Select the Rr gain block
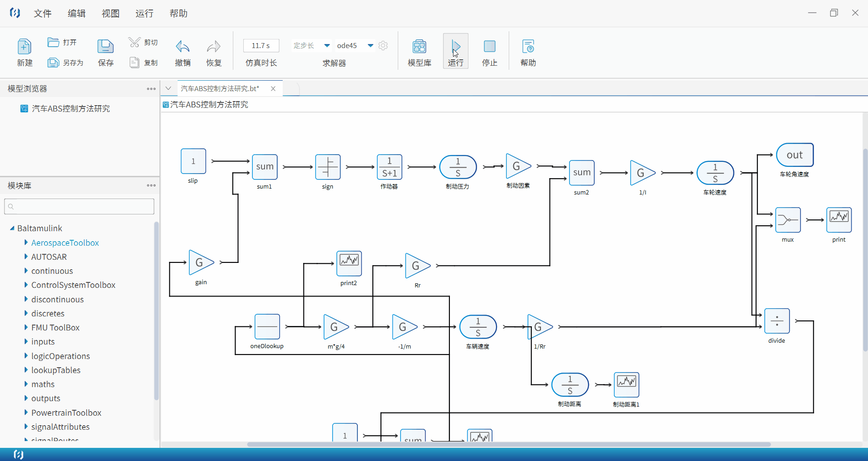 click(418, 266)
